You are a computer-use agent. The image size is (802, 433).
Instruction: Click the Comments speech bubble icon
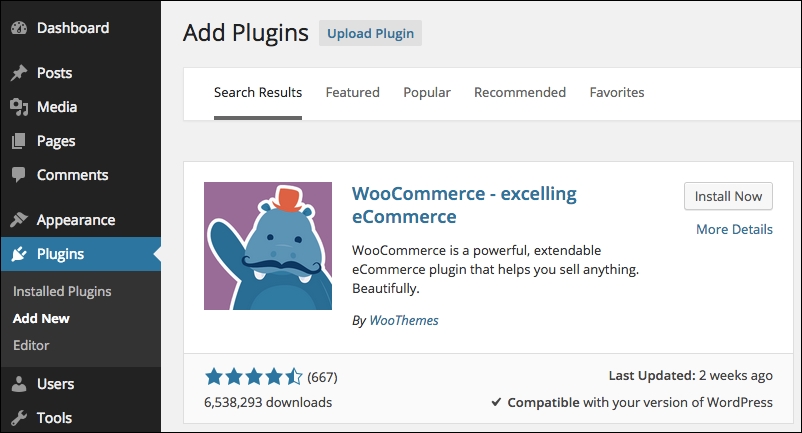pyautogui.click(x=19, y=175)
